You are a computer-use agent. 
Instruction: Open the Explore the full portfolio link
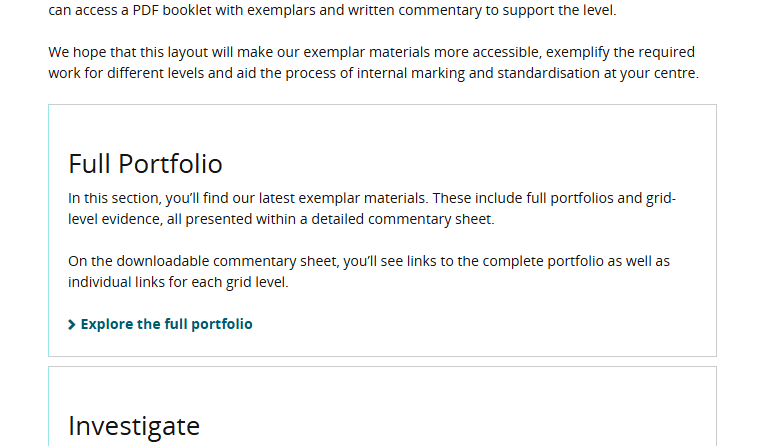tap(166, 324)
